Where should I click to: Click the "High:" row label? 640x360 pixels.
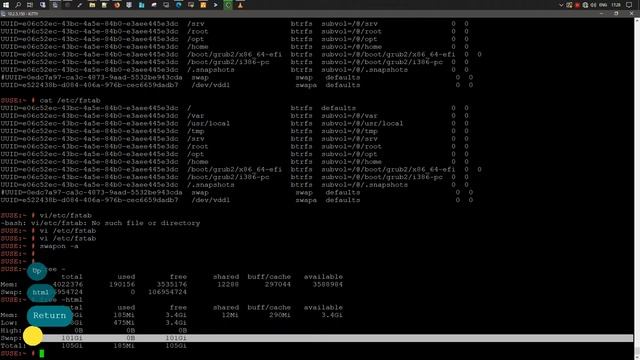click(11, 331)
